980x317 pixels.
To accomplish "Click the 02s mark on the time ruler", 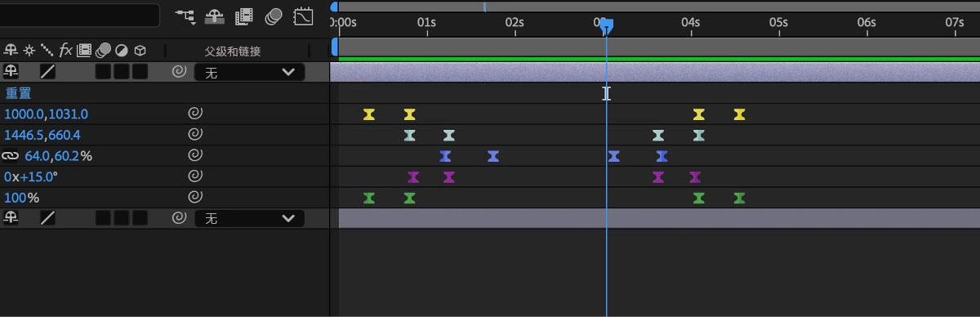I will pos(514,22).
